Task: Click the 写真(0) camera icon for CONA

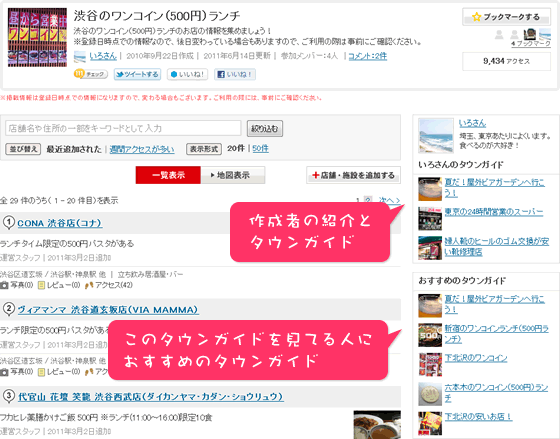Action: 4,285
